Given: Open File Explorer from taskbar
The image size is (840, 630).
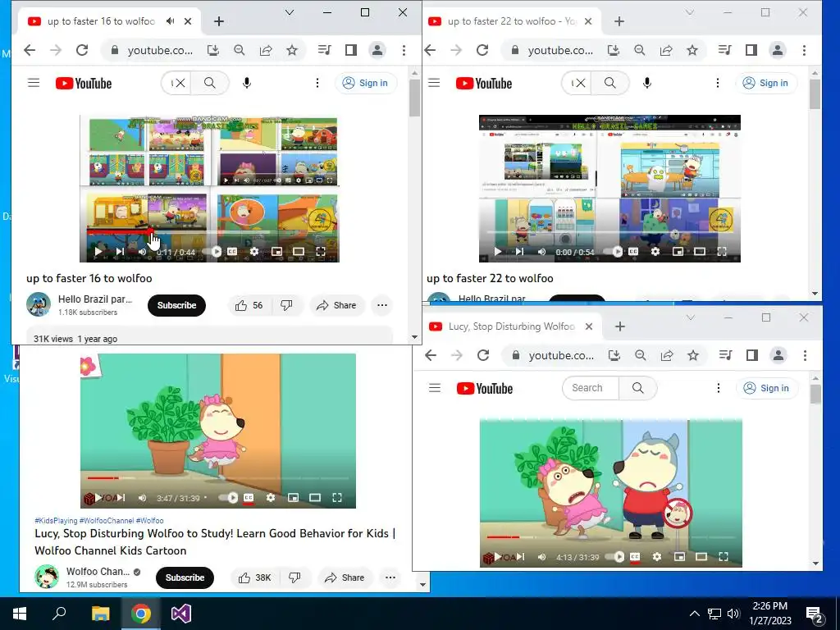Looking at the screenshot, I should (100, 614).
